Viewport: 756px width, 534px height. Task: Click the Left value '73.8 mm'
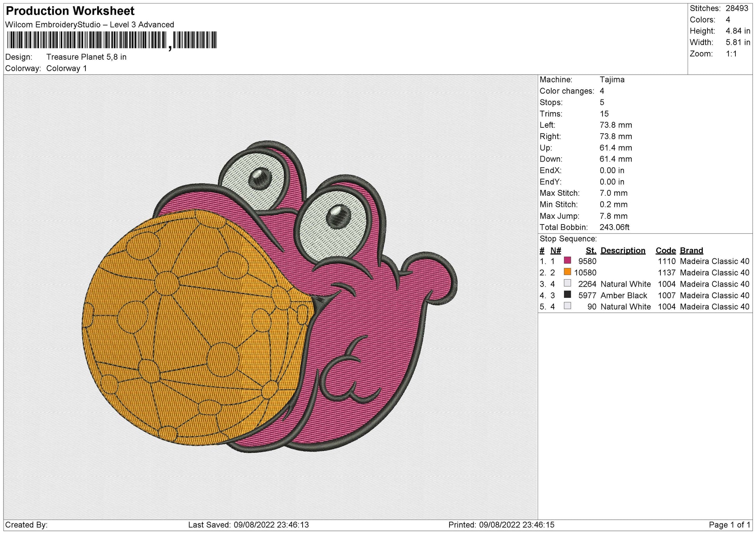pyautogui.click(x=616, y=125)
